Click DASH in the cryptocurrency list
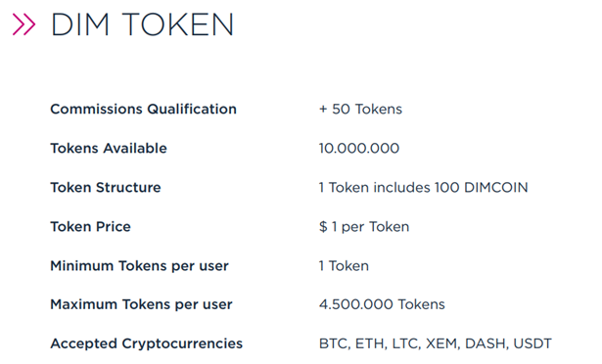 click(486, 343)
